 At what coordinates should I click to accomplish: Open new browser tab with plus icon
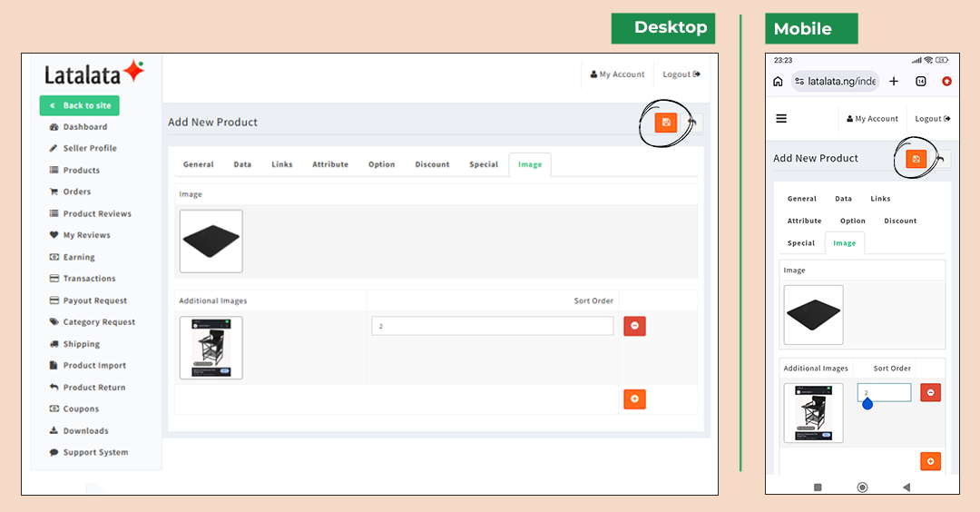tap(894, 82)
